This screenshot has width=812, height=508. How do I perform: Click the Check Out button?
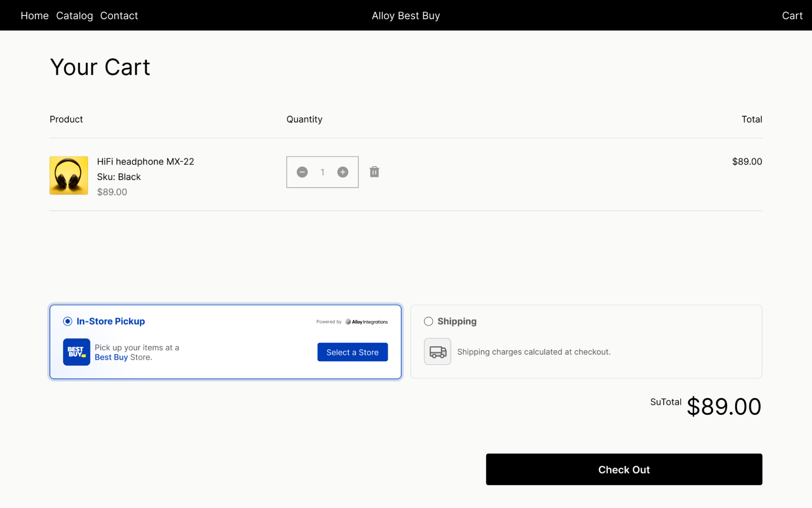[x=624, y=469]
